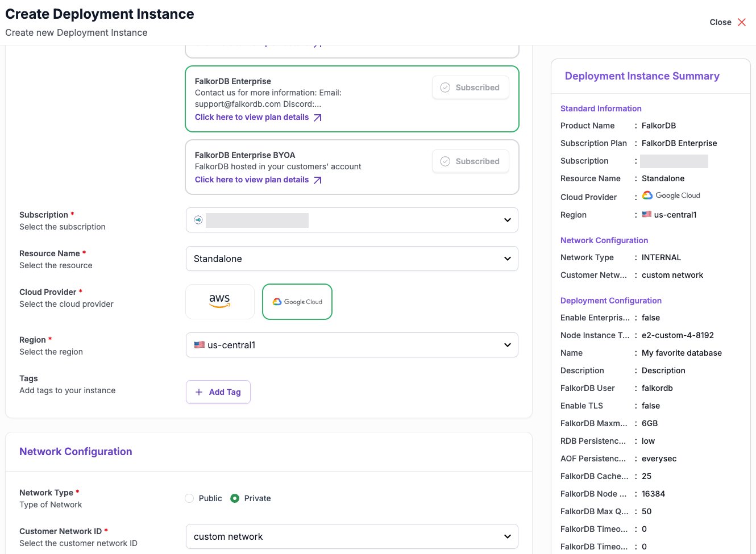Click the arrow icon beside FalkorDB Enterprise plan details
756x554 pixels.
coord(318,118)
